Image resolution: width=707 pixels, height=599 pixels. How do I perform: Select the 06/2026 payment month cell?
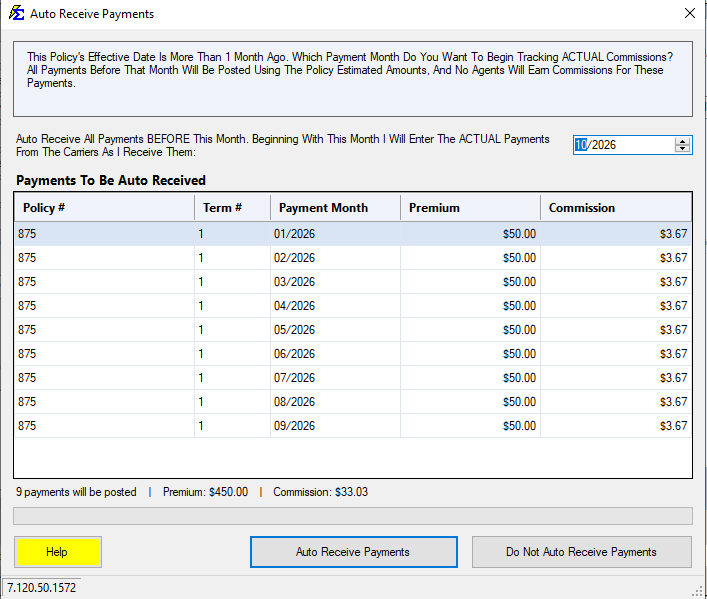[335, 354]
